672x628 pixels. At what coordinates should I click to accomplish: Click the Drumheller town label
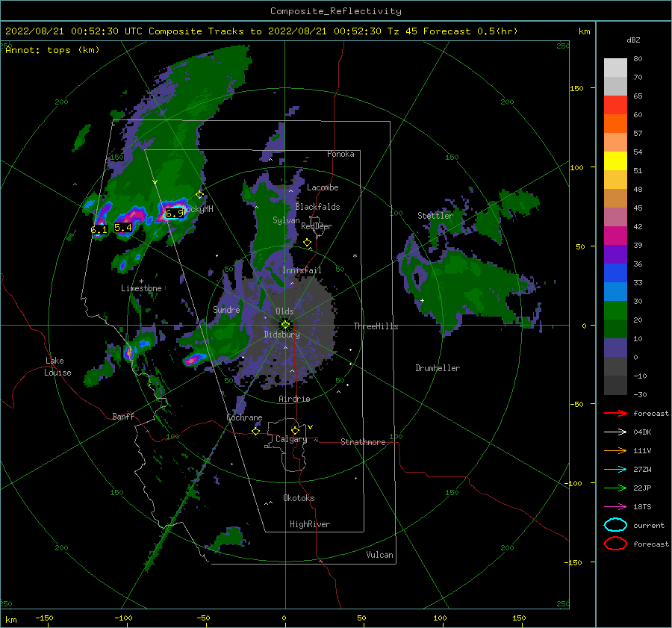click(438, 368)
